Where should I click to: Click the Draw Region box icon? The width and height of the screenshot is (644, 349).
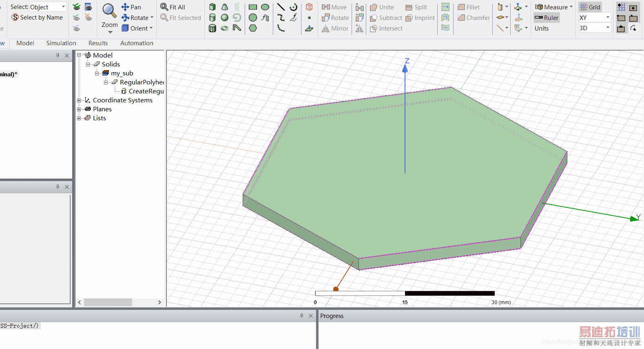pos(309,7)
